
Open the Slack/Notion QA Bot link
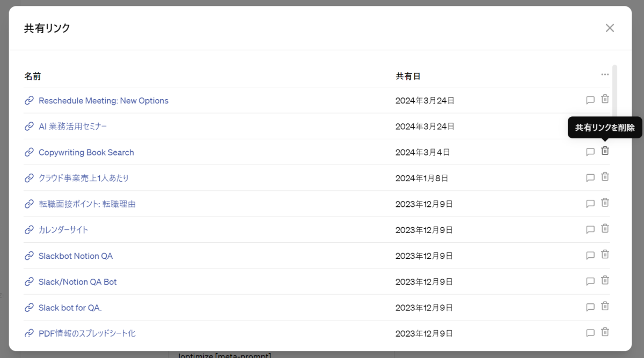tap(78, 281)
